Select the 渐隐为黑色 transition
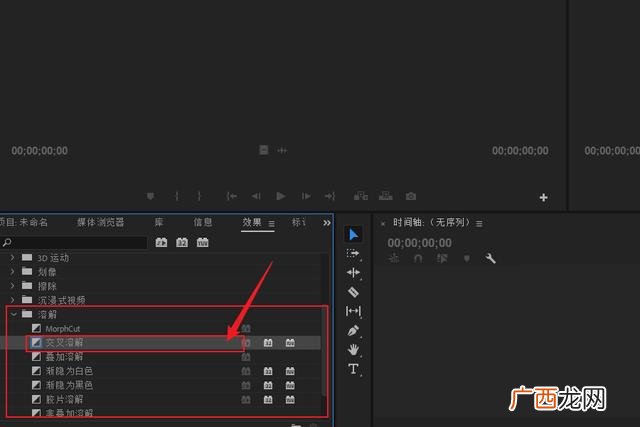Image resolution: width=640 pixels, height=427 pixels. [x=69, y=385]
